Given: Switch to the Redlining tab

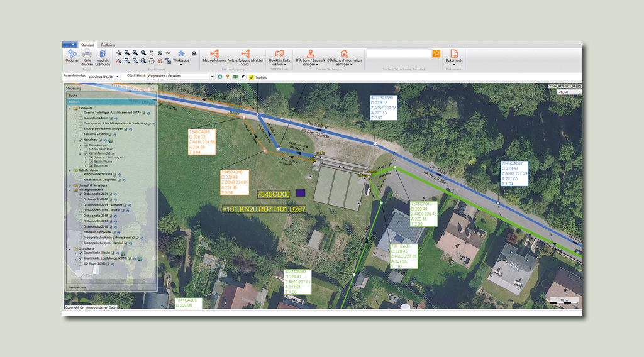Looking at the screenshot, I should click(x=108, y=45).
